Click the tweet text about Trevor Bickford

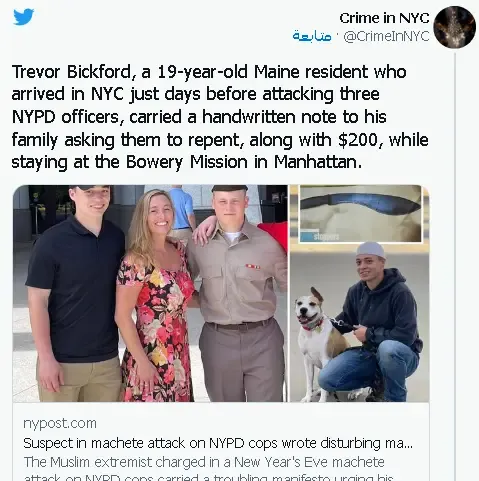(220, 117)
